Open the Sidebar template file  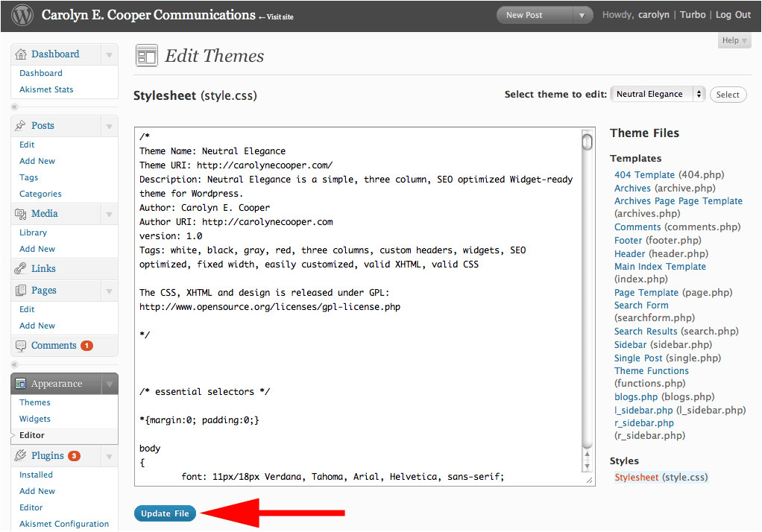(630, 344)
